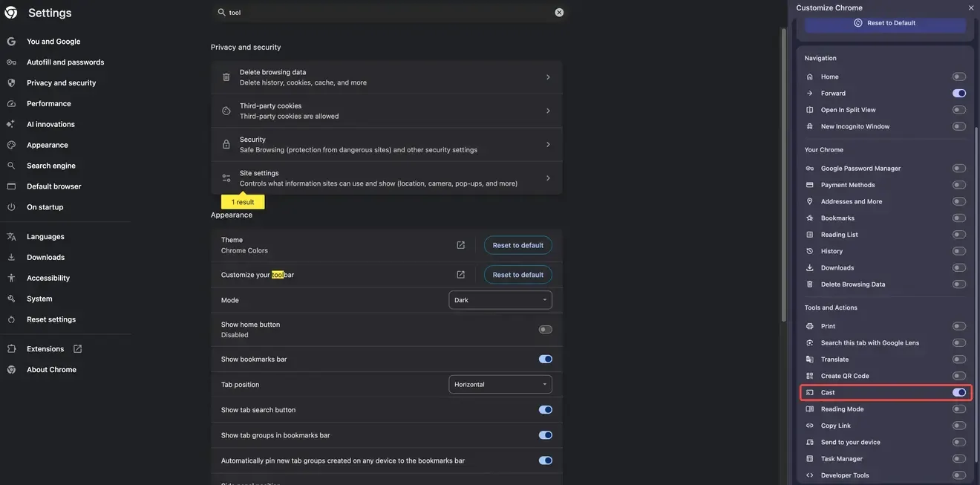Go to Performance settings
This screenshot has width=980, height=485.
coord(49,104)
